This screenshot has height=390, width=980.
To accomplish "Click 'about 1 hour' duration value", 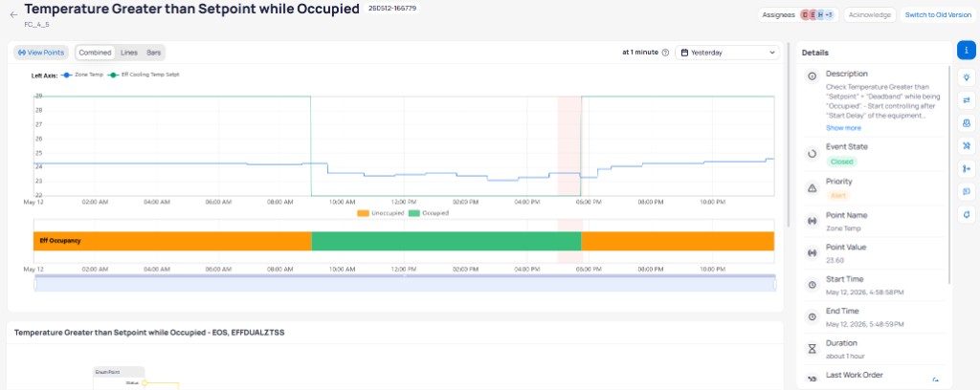I will click(x=845, y=357).
